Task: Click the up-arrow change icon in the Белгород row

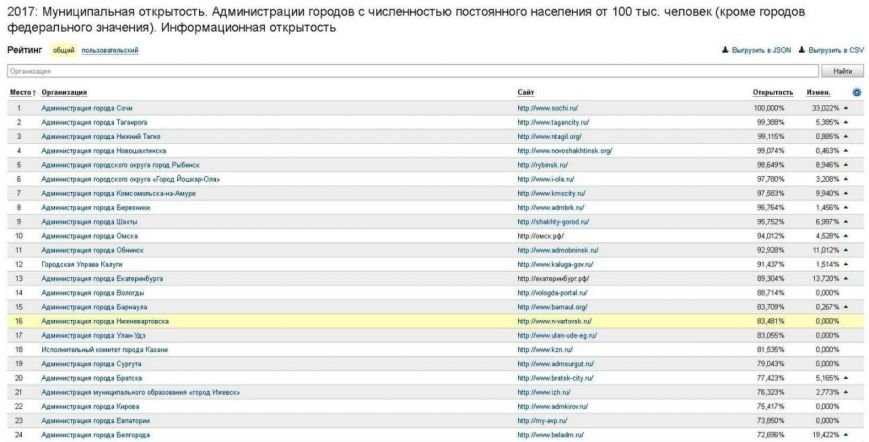Action: [846, 436]
